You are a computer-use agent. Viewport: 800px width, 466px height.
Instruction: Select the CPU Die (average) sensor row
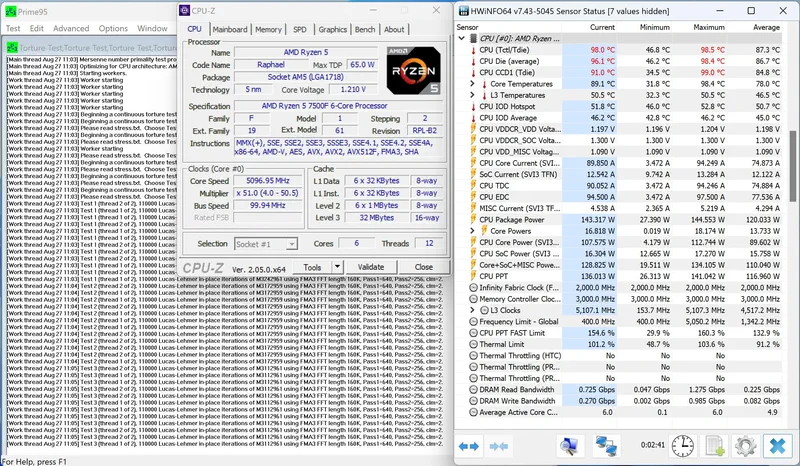[x=618, y=61]
